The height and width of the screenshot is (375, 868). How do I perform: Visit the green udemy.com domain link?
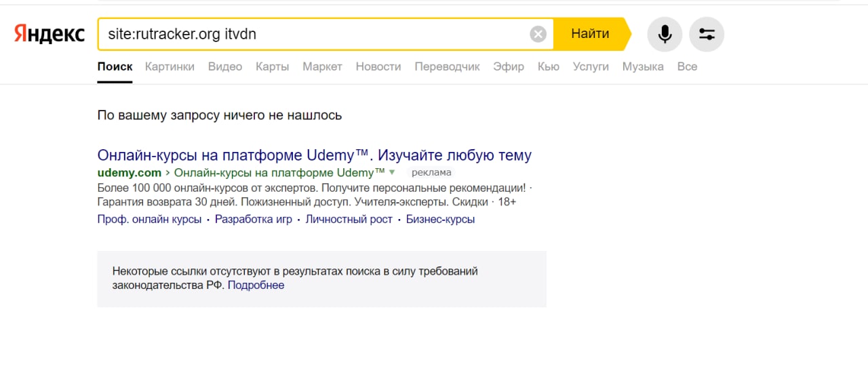click(130, 172)
